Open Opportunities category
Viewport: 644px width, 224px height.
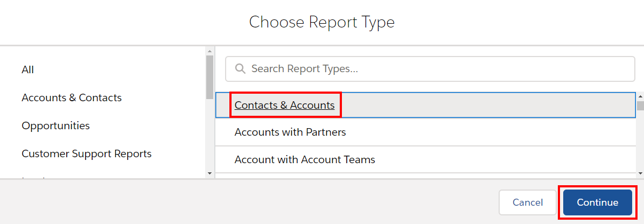55,126
